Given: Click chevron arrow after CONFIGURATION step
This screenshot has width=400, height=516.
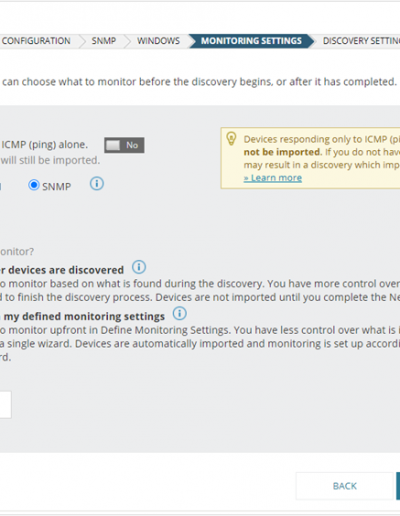Looking at the screenshot, I should pyautogui.click(x=82, y=41).
